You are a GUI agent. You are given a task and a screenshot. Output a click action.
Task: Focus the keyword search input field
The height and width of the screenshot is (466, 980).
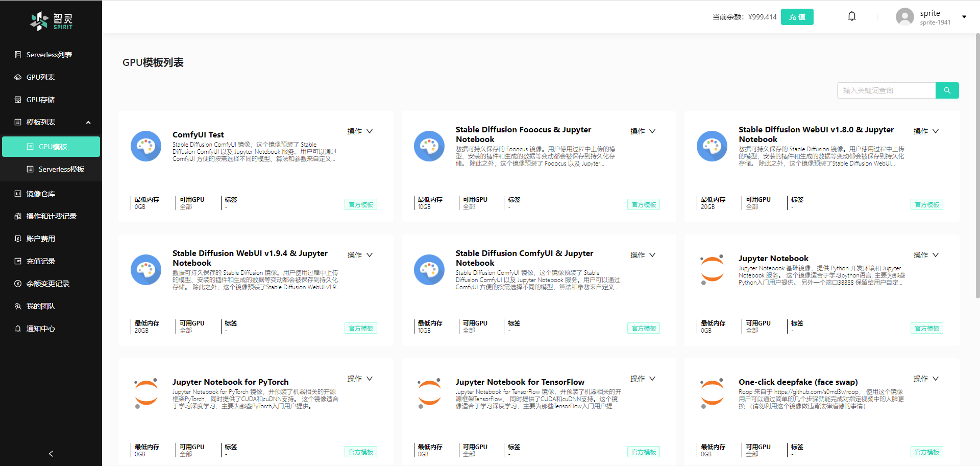[886, 90]
